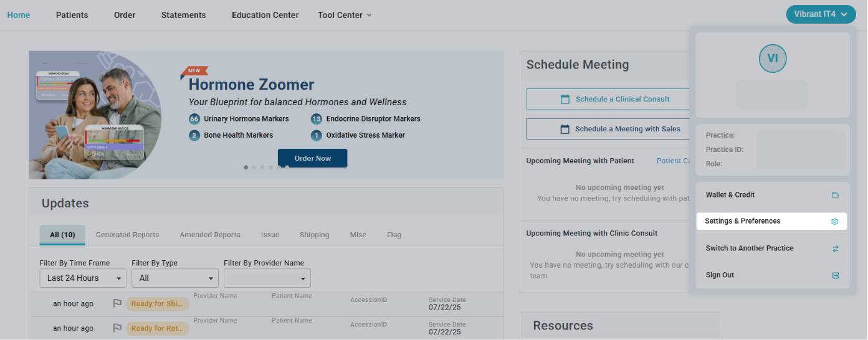The image size is (868, 340).
Task: Click the Filter By Time Frame label
Action: 75,263
